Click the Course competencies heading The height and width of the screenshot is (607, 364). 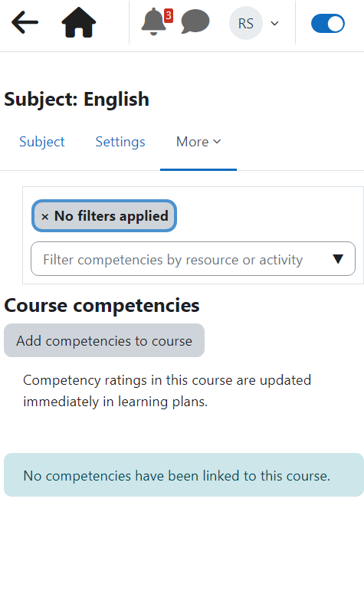click(102, 306)
